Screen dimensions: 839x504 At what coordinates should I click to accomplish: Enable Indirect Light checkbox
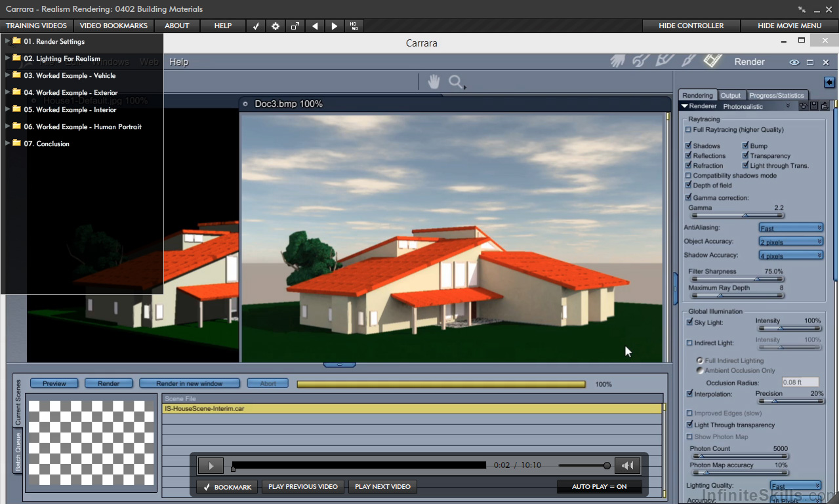tap(689, 343)
